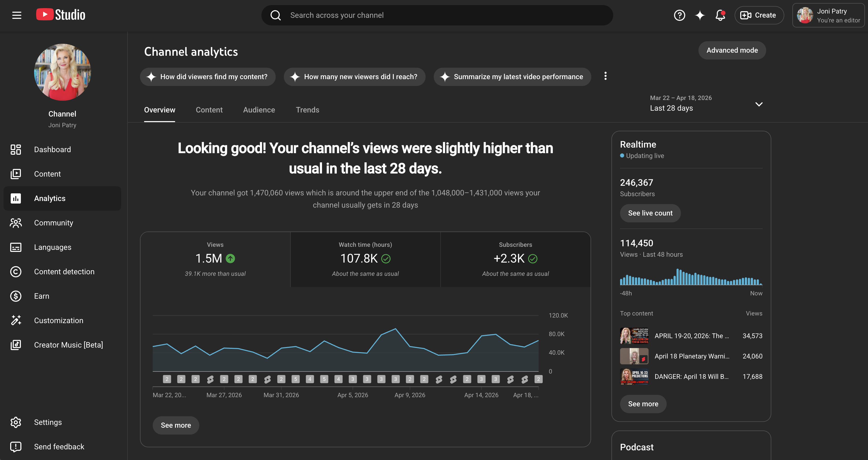Click the green up arrow beside 1.5M views
Image resolution: width=868 pixels, height=460 pixels.
coord(230,259)
